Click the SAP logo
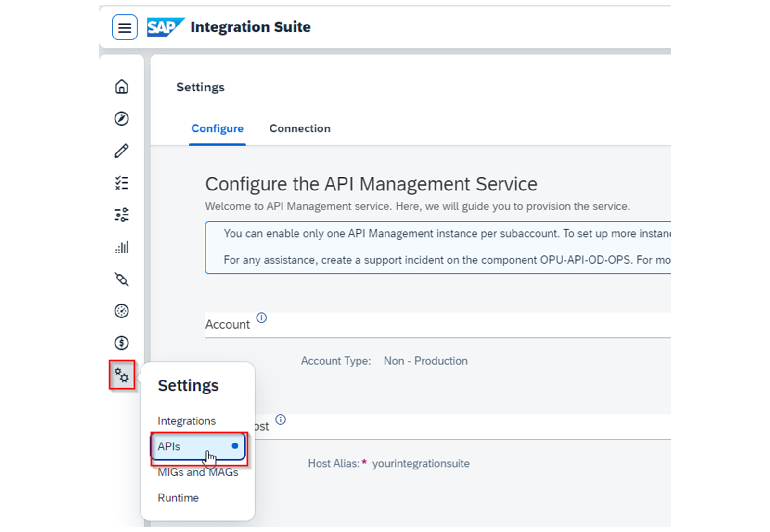Screen dimensions: 770x532 point(166,27)
